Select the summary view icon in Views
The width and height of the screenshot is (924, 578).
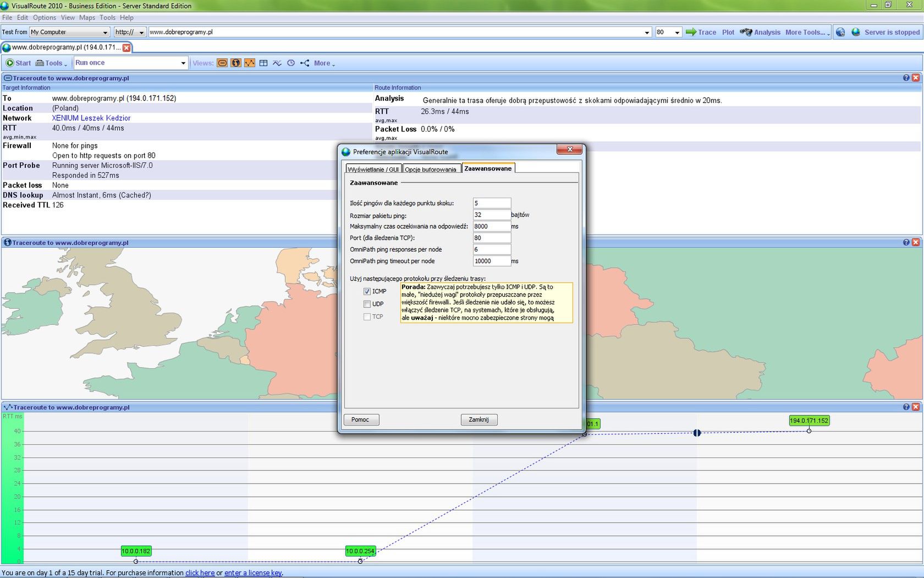pos(222,63)
